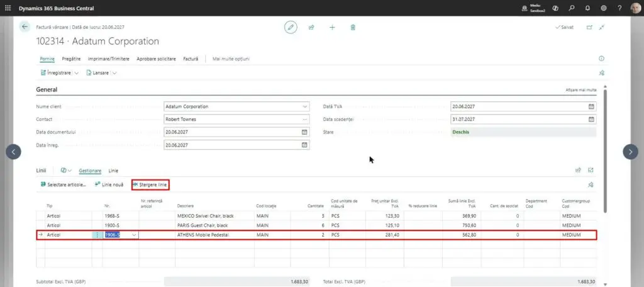The image size is (644, 287).
Task: Add a Linie nouă
Action: pos(109,184)
